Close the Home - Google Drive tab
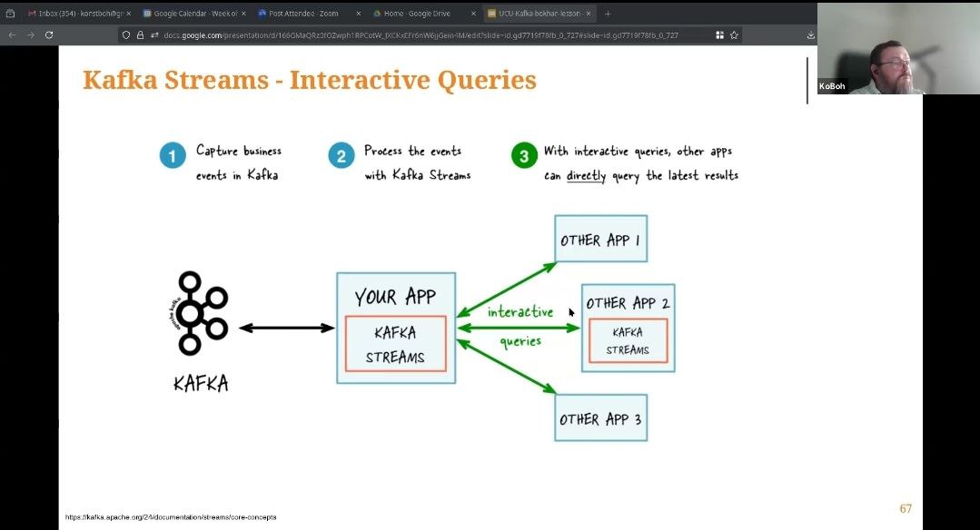Screen dimensions: 980x530 (473, 13)
